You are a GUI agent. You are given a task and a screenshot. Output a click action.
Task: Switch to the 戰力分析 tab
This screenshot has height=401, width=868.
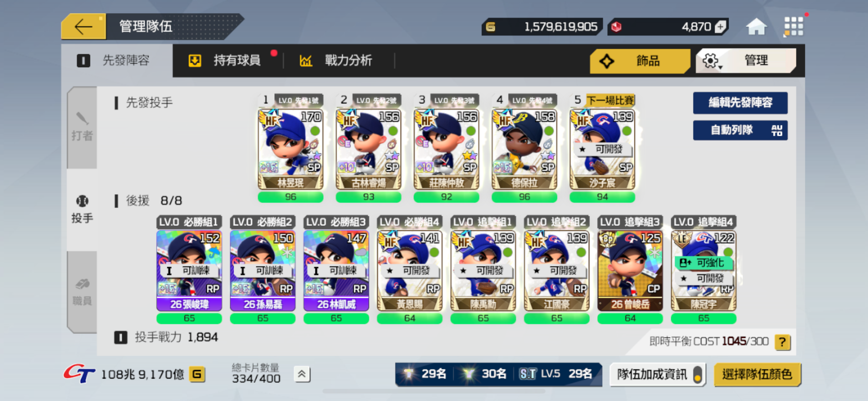pos(336,61)
